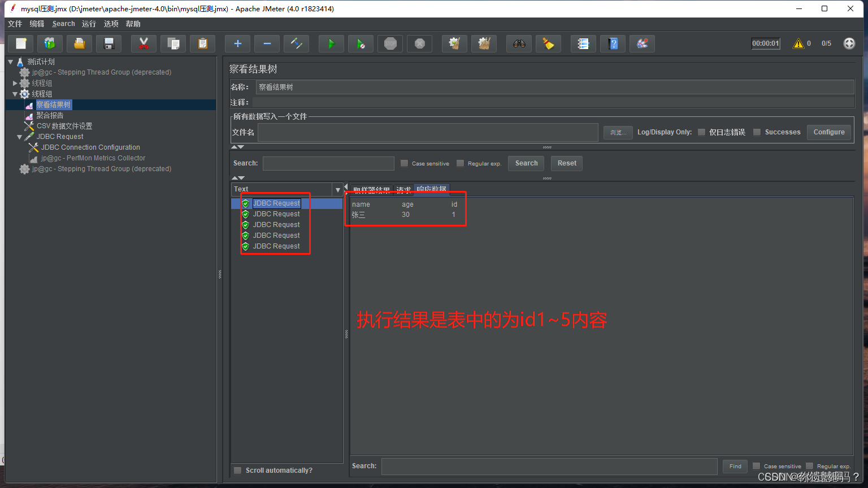Focus the bottom Search field beside Find
This screenshot has height=488, width=868.
click(549, 466)
